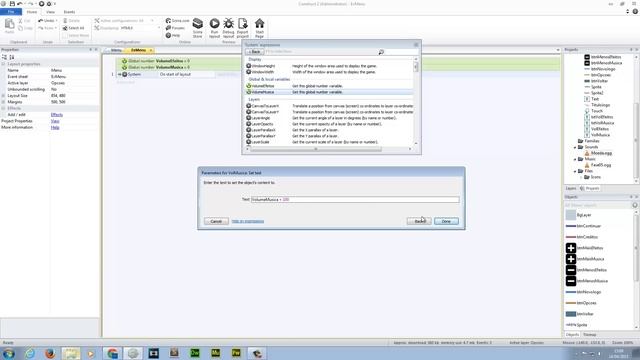Image resolution: width=640 pixels, height=360 pixels.
Task: Collapse the Files folder in Projects
Action: point(575,171)
